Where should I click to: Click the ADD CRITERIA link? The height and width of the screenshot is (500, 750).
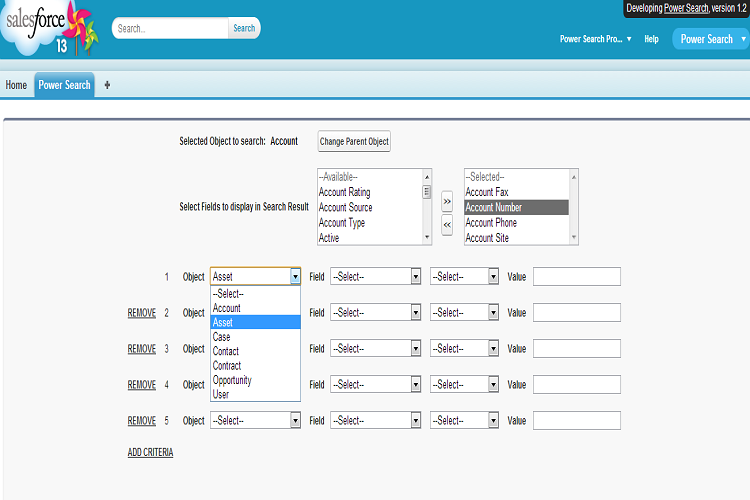click(150, 453)
